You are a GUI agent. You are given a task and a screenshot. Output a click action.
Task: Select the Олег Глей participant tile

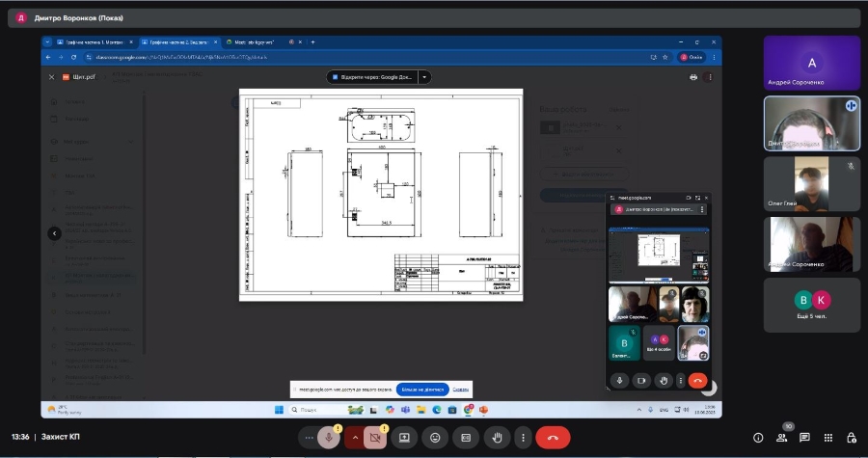click(811, 184)
